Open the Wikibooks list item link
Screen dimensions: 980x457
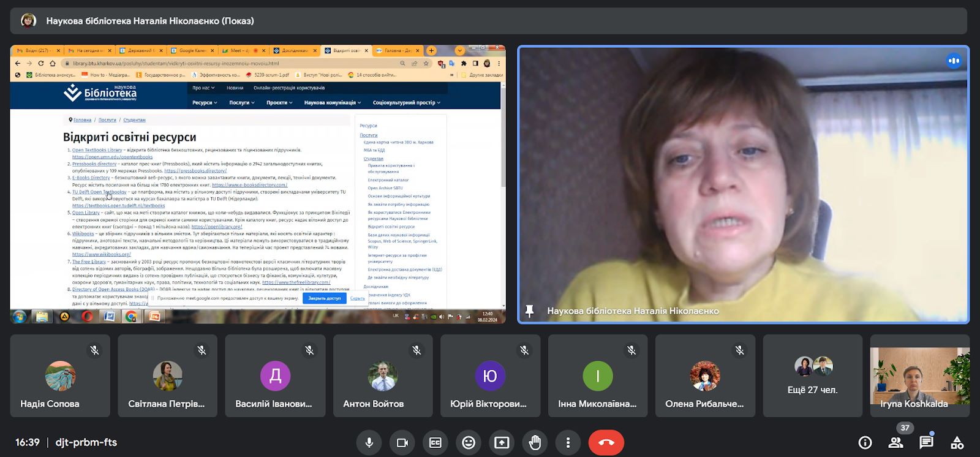(83, 233)
